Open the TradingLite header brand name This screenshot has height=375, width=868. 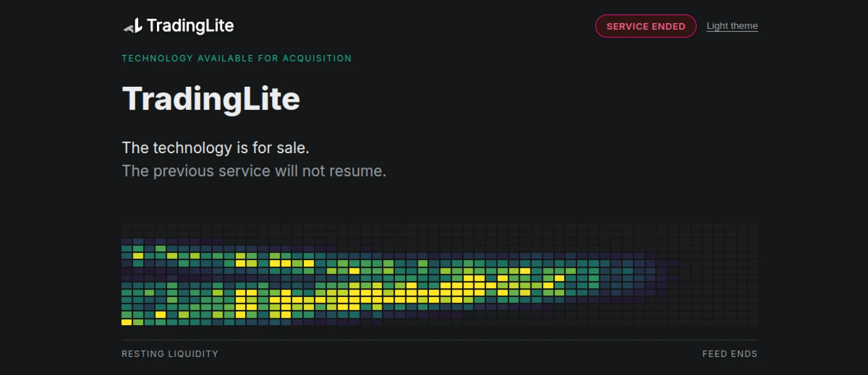tap(190, 26)
